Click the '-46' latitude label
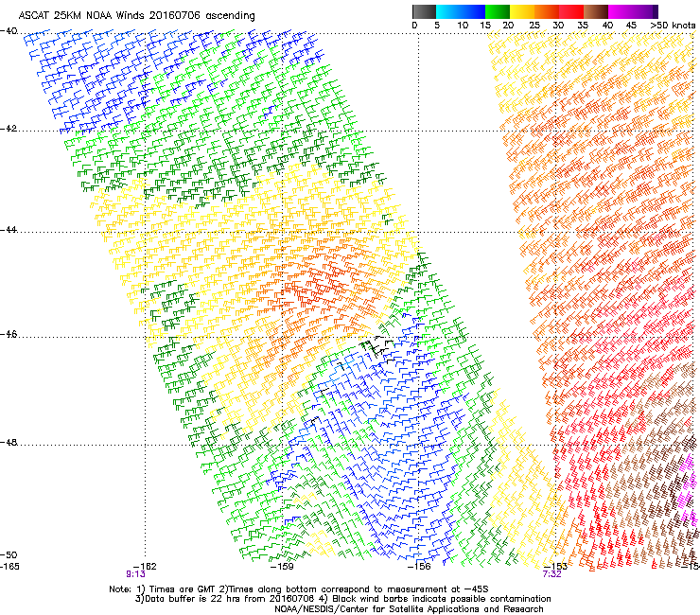Viewport: 700px width, 615px height. [9, 334]
